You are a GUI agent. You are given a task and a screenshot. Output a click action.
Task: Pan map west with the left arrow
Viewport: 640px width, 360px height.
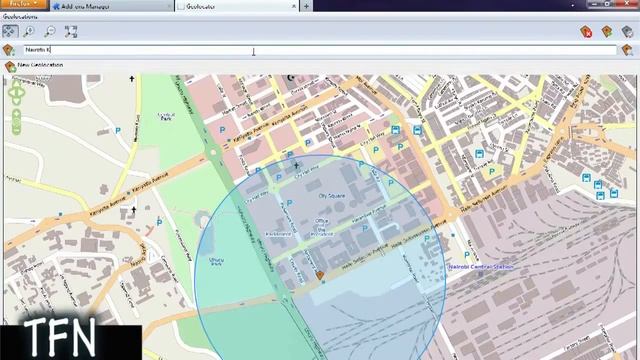coord(11,92)
